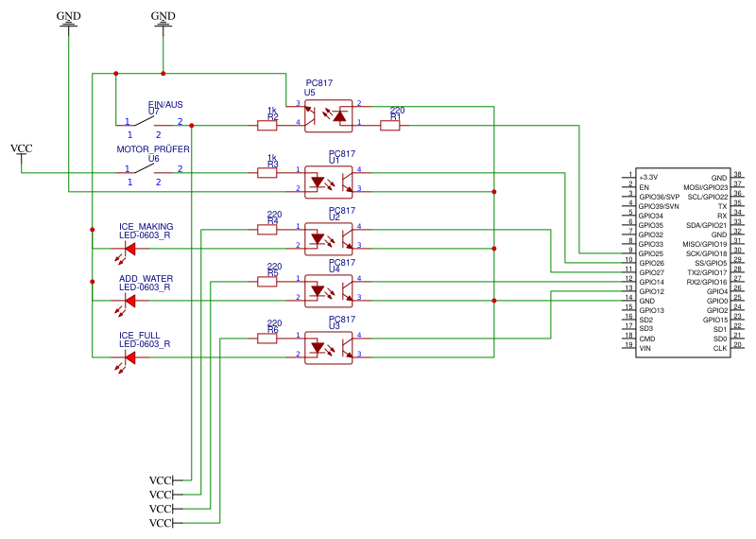This screenshot has width=756, height=539.
Task: Click the GPIO25 pin label
Action: [651, 253]
